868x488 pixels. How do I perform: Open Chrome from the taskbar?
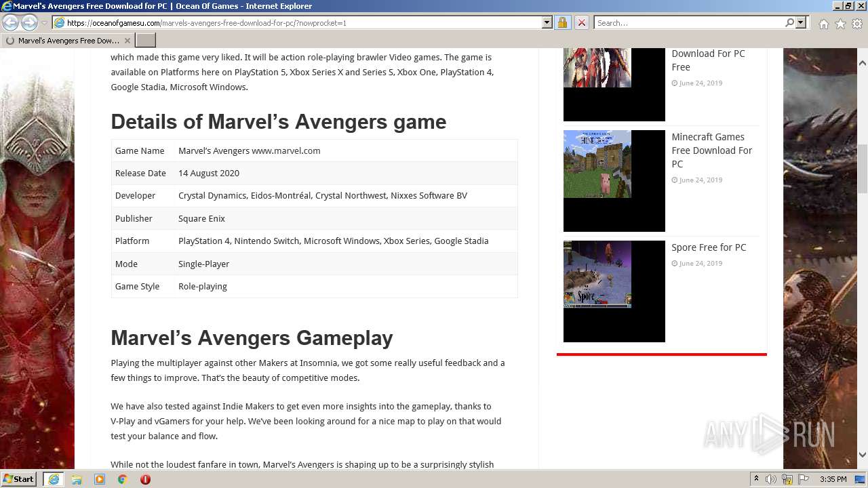click(x=123, y=479)
